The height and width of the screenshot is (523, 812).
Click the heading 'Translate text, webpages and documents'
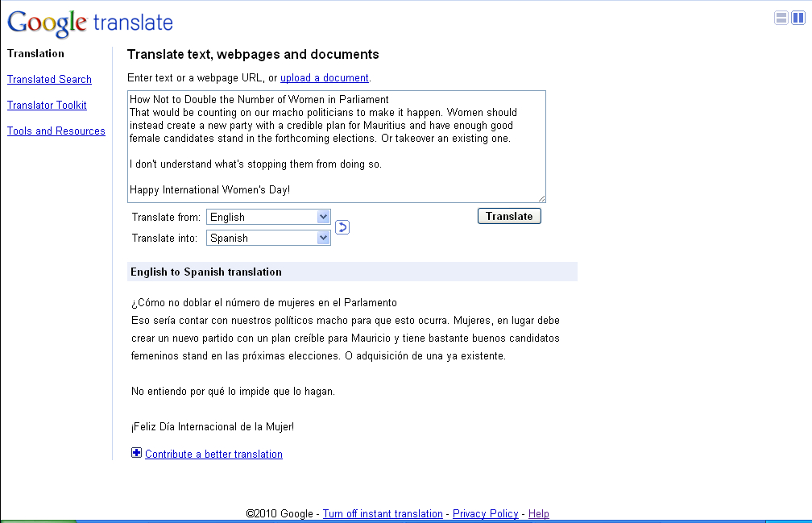(x=253, y=54)
